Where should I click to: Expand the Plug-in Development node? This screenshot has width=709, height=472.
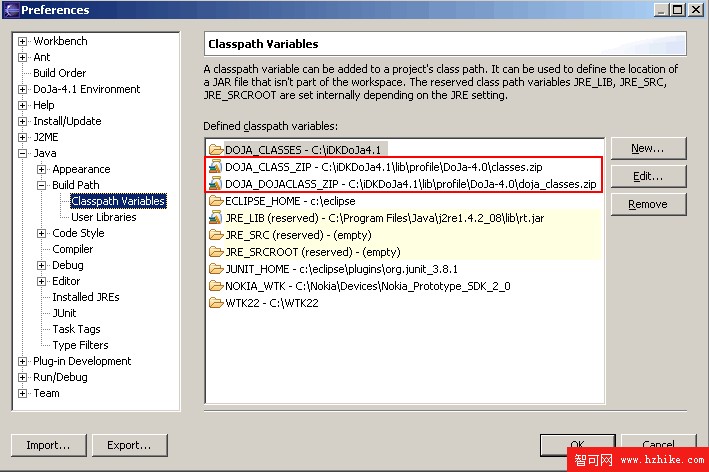[x=22, y=361]
